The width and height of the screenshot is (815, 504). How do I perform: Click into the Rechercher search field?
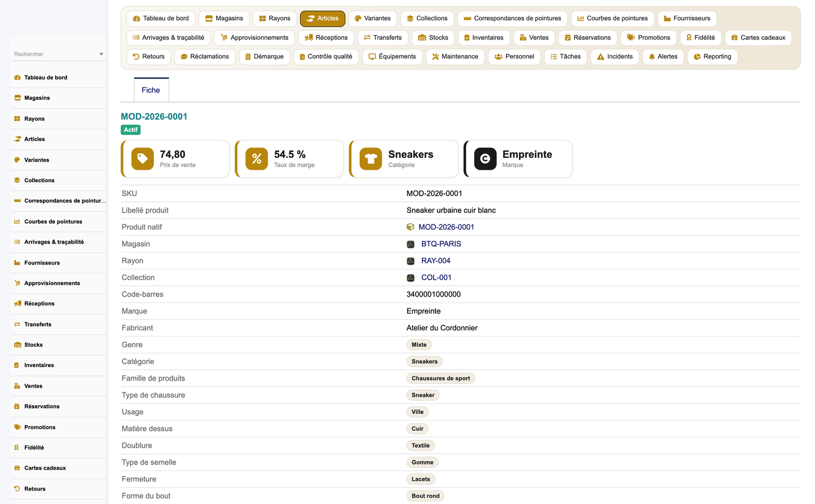tap(54, 54)
